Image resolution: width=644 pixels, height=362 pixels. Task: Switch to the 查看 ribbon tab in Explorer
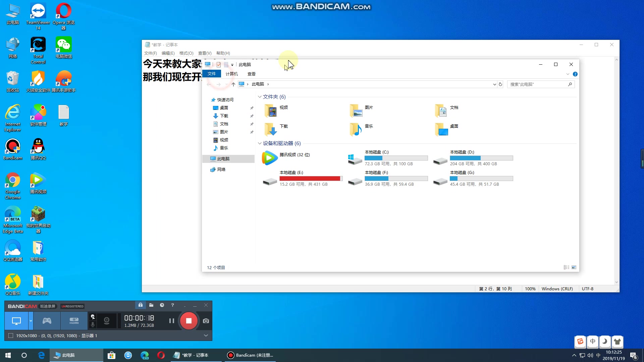(x=251, y=74)
